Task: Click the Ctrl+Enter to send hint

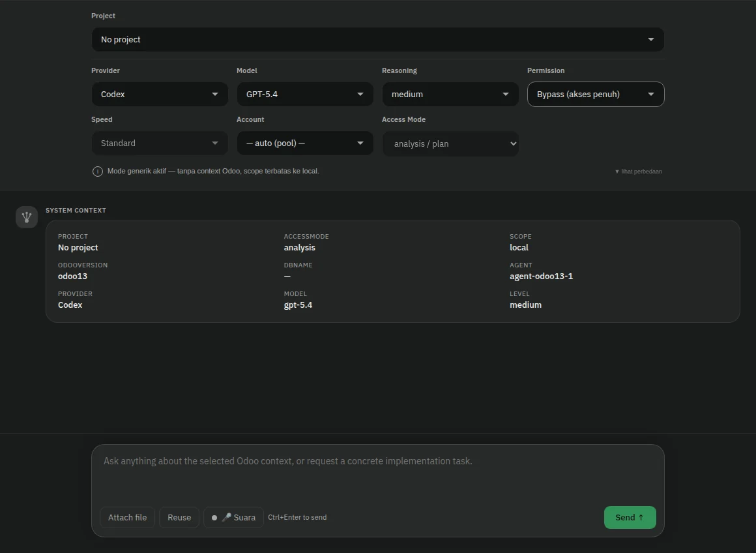Action: pos(297,517)
